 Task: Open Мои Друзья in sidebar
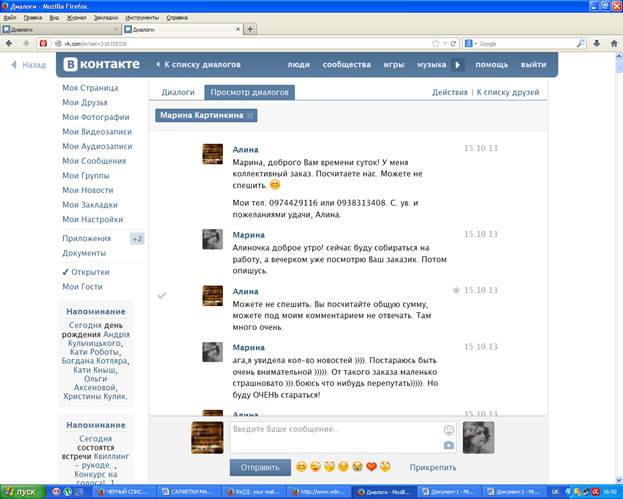85,103
